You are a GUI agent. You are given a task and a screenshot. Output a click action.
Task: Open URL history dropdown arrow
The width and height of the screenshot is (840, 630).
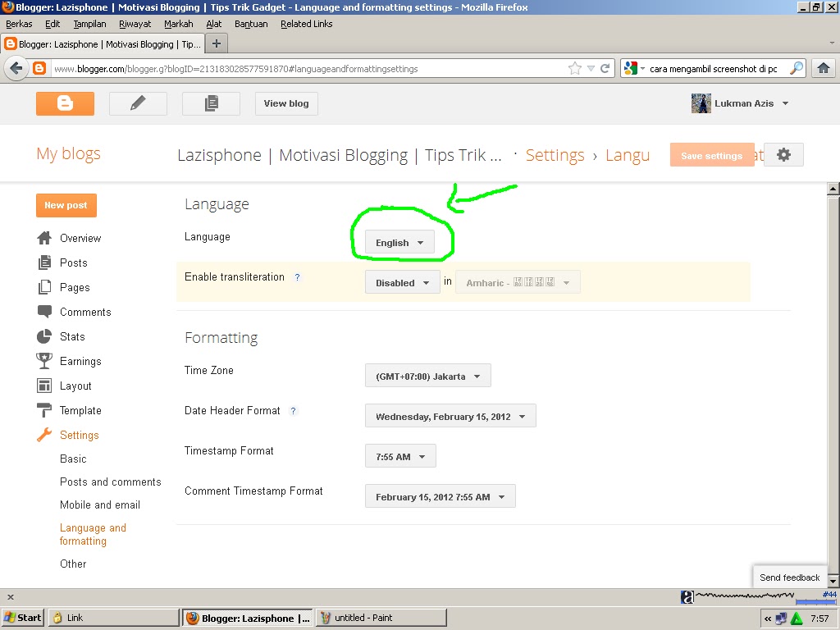coord(591,68)
